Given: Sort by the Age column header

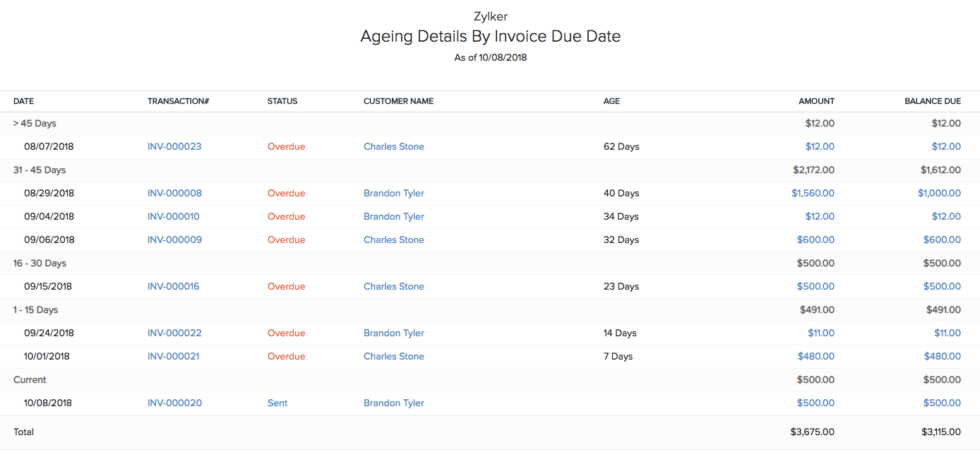Looking at the screenshot, I should tap(611, 102).
